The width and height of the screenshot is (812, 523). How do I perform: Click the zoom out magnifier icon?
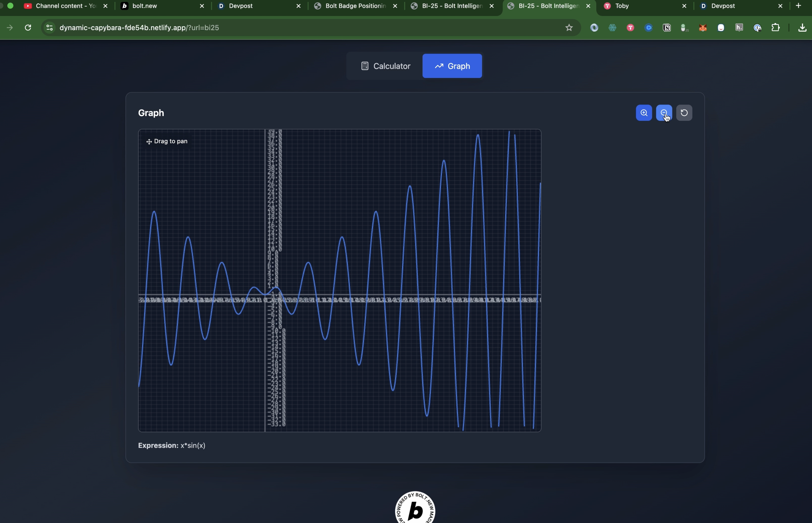tap(664, 113)
